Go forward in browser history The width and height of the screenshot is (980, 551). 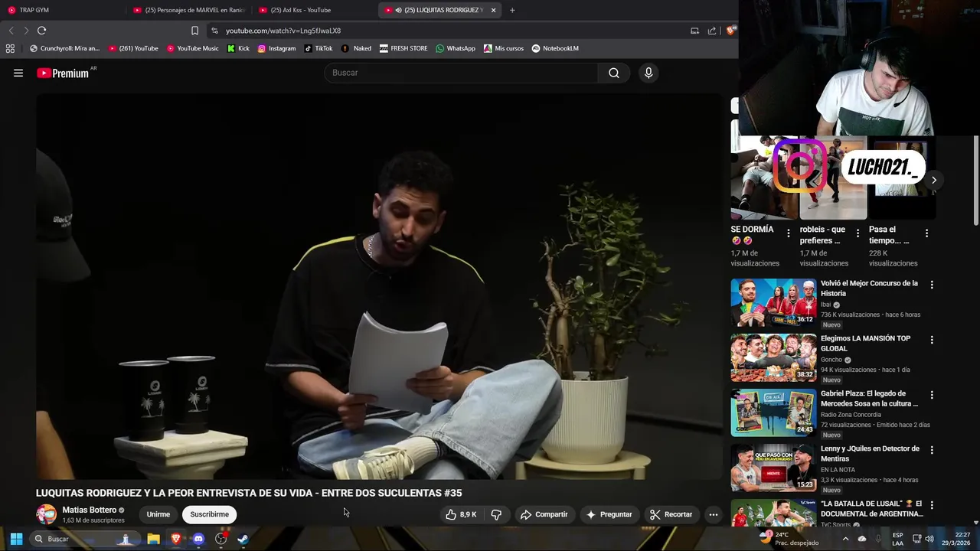click(26, 31)
